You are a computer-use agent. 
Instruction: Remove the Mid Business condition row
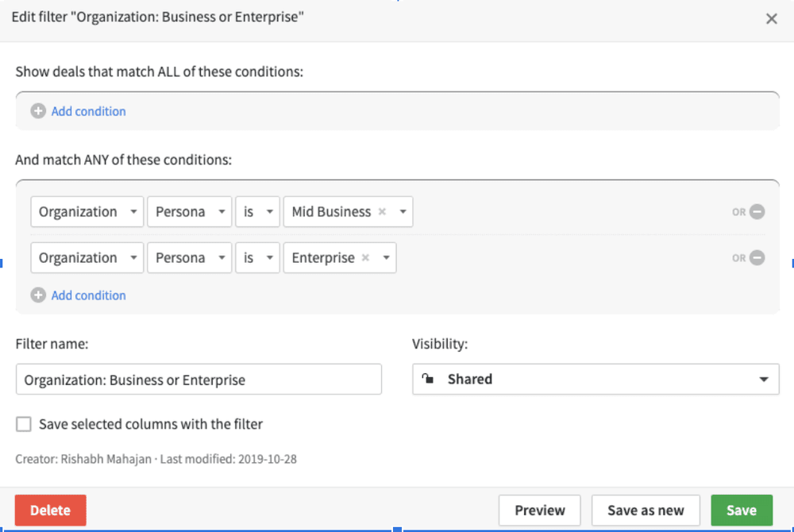(757, 212)
